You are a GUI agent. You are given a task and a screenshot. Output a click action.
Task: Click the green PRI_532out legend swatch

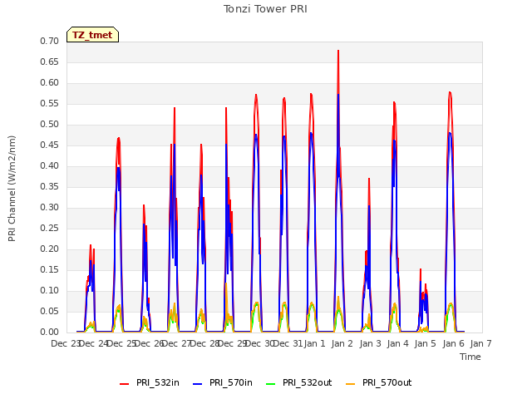(x=271, y=384)
